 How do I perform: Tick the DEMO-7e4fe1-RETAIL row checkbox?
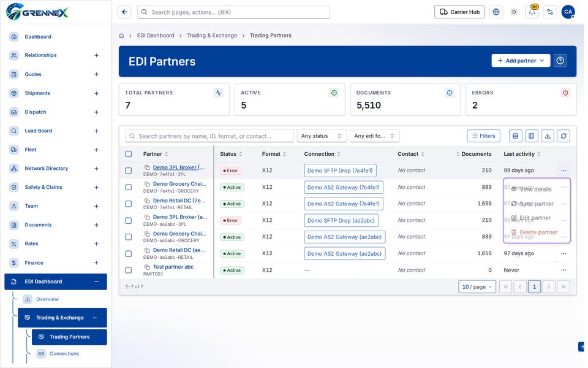tap(129, 204)
